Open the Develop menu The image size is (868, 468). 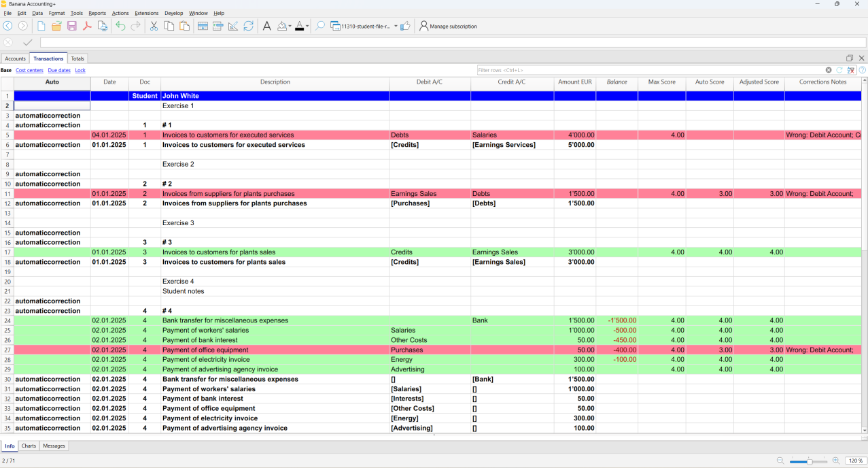(174, 13)
